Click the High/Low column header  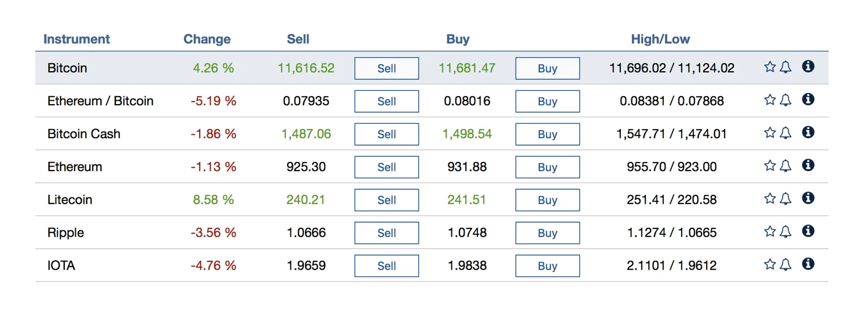(660, 39)
